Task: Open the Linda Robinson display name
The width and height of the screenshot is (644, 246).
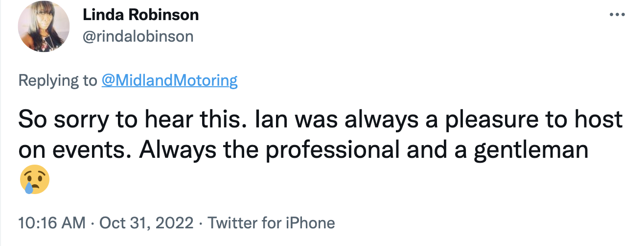Action: tap(141, 15)
